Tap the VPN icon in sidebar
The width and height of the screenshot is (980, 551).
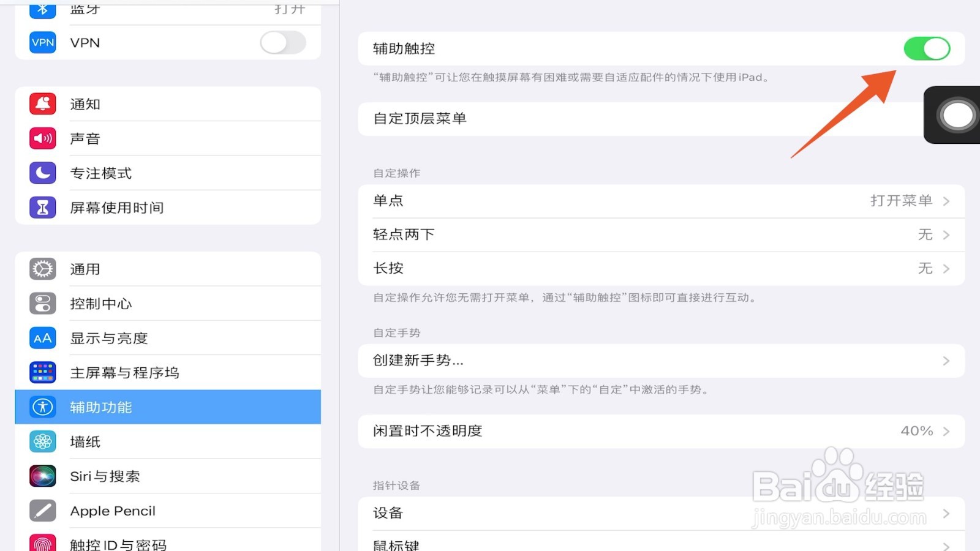tap(43, 42)
